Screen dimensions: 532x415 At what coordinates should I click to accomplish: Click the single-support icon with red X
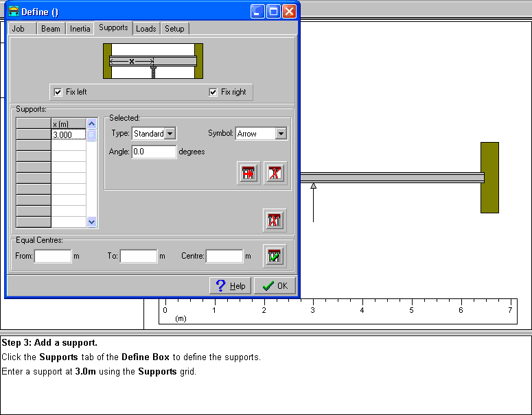coord(275,174)
